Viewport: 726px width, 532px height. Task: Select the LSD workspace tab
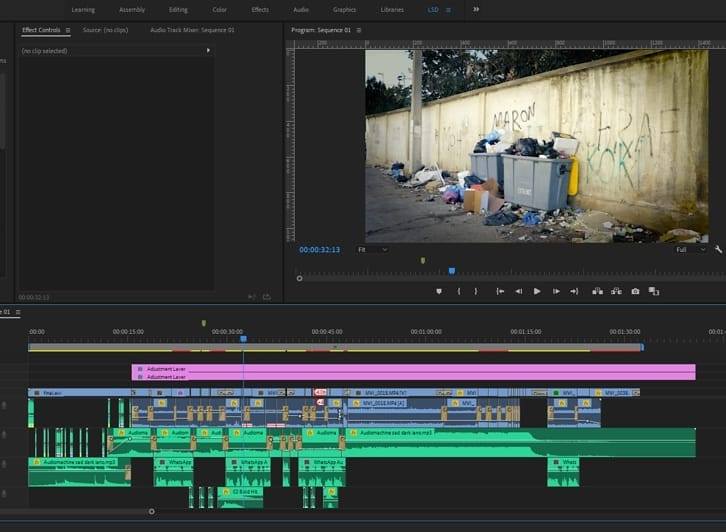coord(433,10)
